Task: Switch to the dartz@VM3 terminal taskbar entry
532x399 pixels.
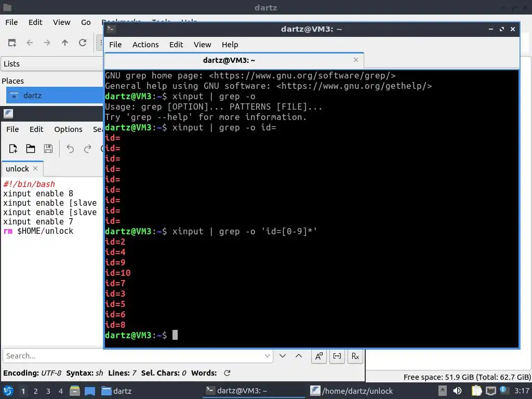Action: 254,391
